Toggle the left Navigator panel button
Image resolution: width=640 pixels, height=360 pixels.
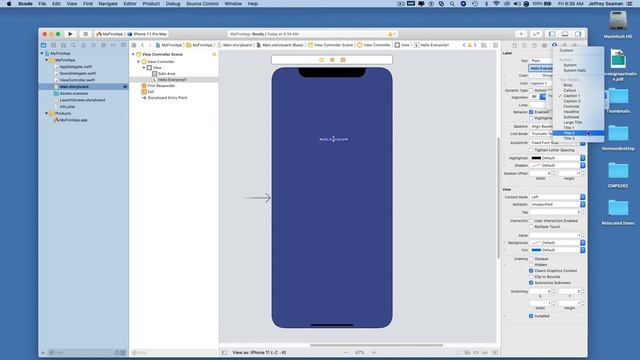coord(551,34)
